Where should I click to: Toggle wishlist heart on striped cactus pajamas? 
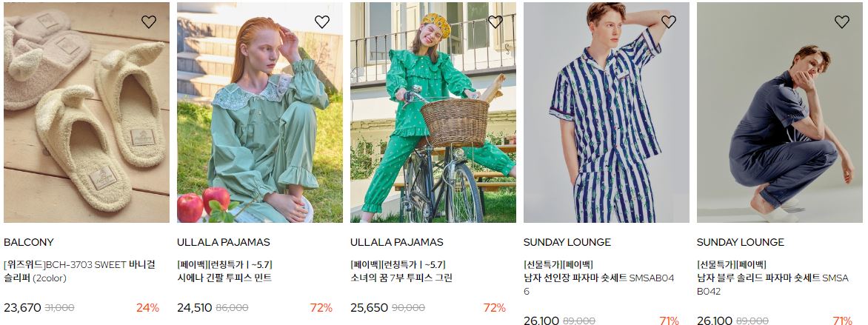click(668, 21)
